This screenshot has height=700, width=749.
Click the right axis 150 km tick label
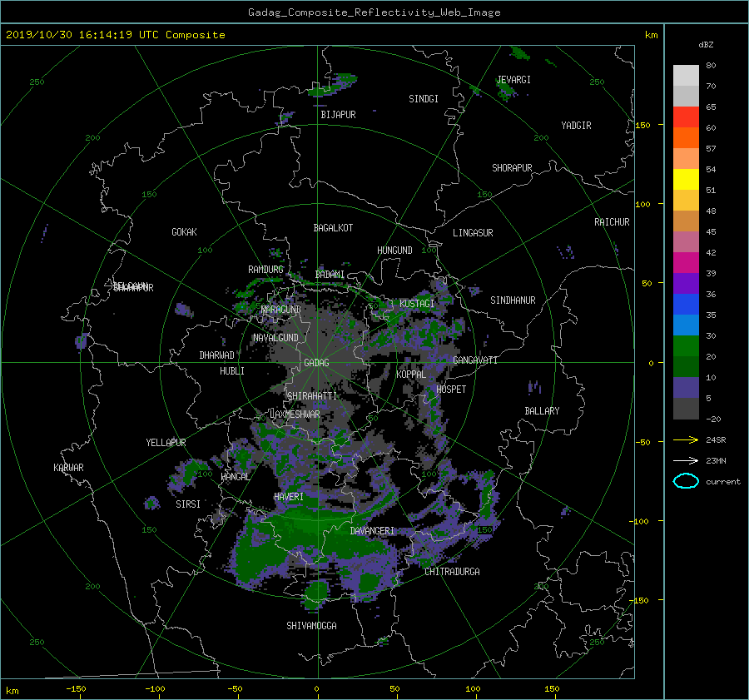pyautogui.click(x=642, y=125)
